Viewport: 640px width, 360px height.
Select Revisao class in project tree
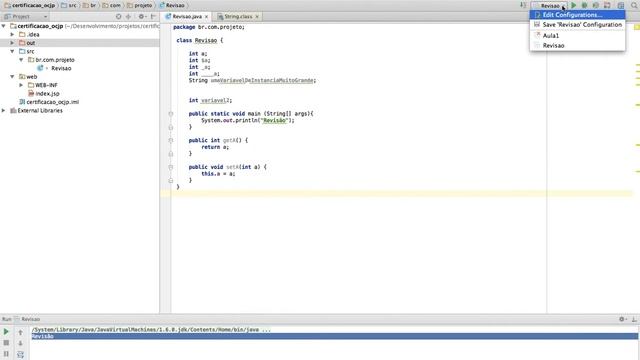pos(61,68)
